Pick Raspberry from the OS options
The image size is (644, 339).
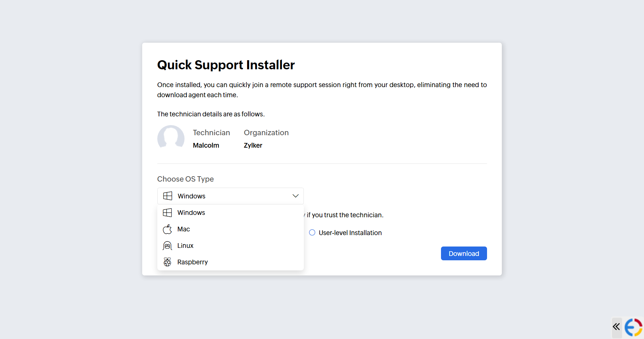(x=192, y=262)
